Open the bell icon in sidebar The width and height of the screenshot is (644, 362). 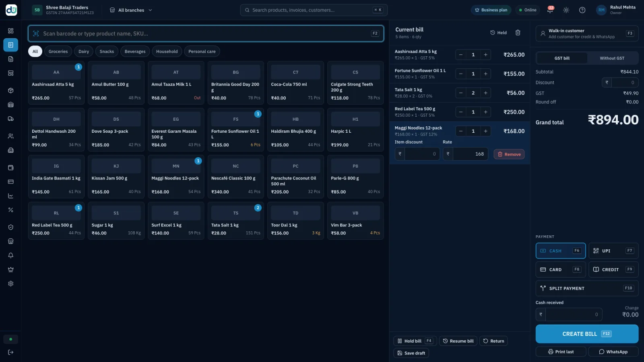click(11, 255)
